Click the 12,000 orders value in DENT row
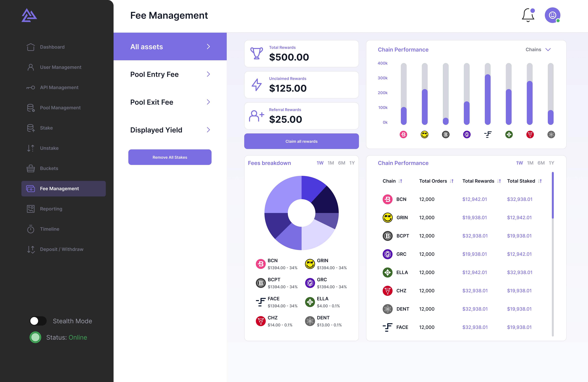The width and height of the screenshot is (588, 382). pos(427,309)
